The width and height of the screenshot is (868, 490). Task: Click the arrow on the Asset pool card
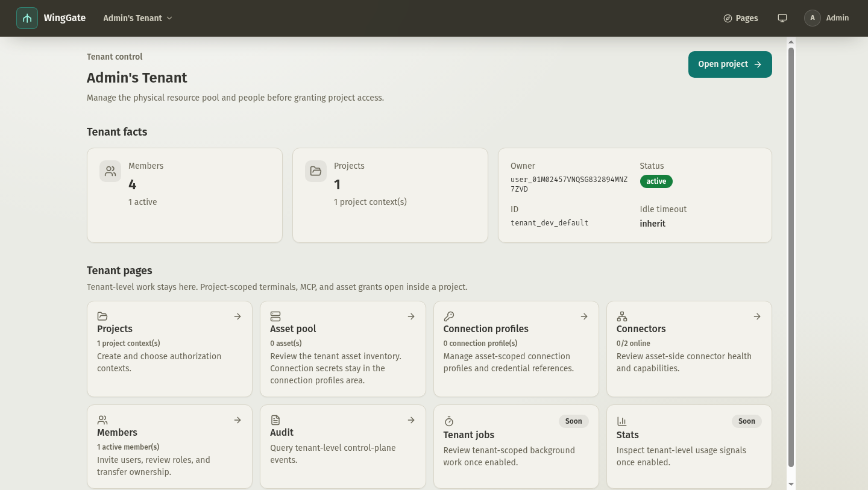coord(411,316)
